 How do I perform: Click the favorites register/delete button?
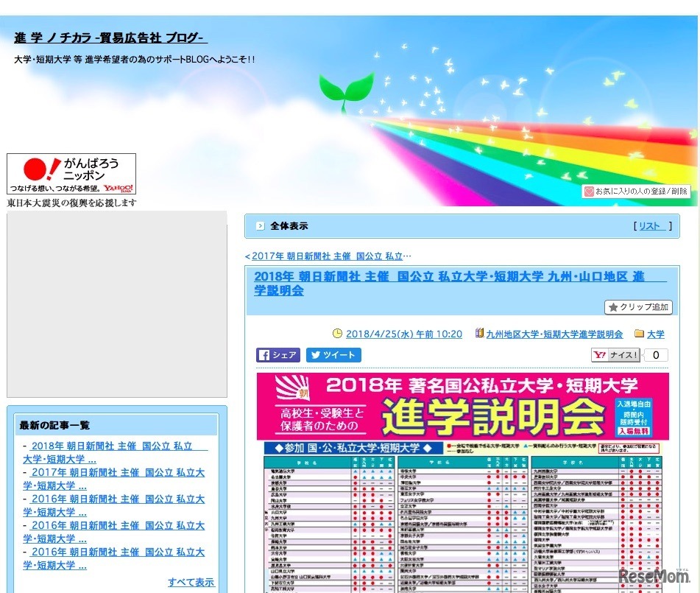(x=636, y=192)
